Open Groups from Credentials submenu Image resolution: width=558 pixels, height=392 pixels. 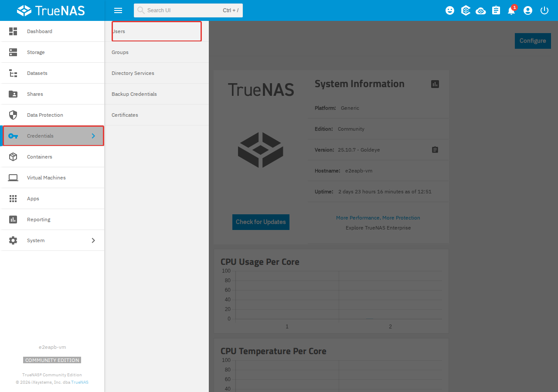[x=157, y=52]
